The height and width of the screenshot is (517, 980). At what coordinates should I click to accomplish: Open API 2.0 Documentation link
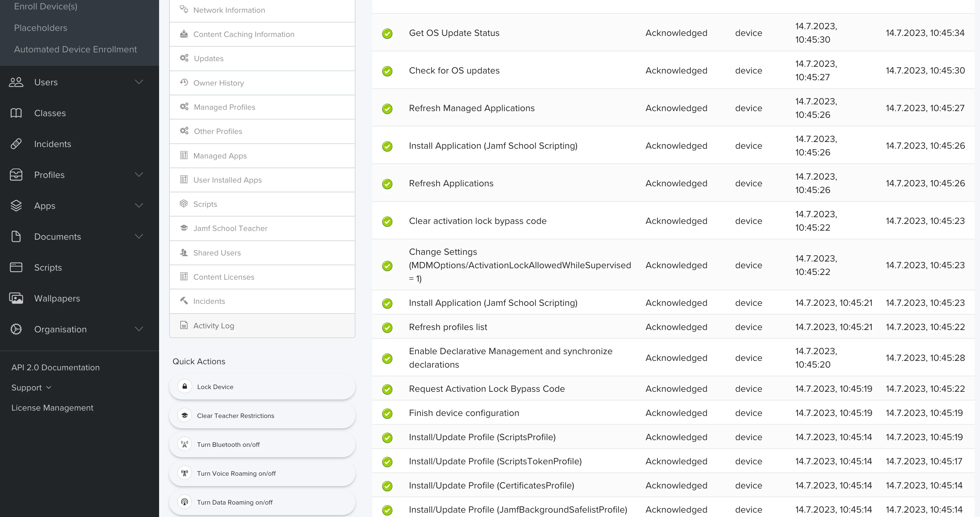[55, 367]
